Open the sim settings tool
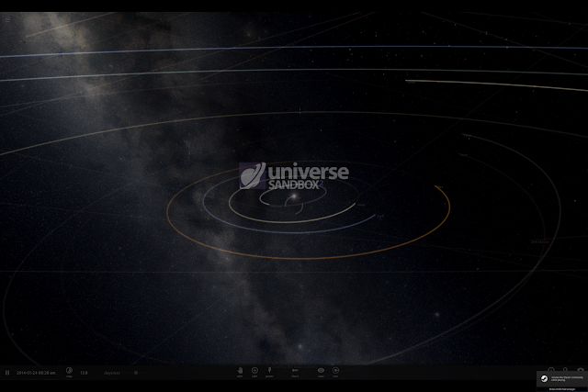The width and height of the screenshot is (588, 392). point(335,372)
